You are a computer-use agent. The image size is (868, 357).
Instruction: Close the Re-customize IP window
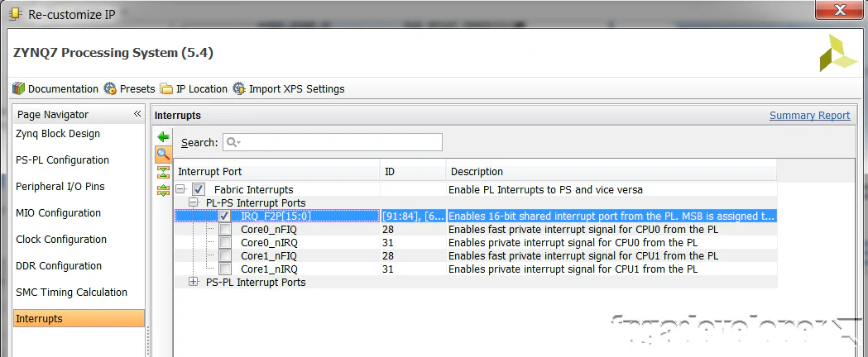[x=841, y=10]
